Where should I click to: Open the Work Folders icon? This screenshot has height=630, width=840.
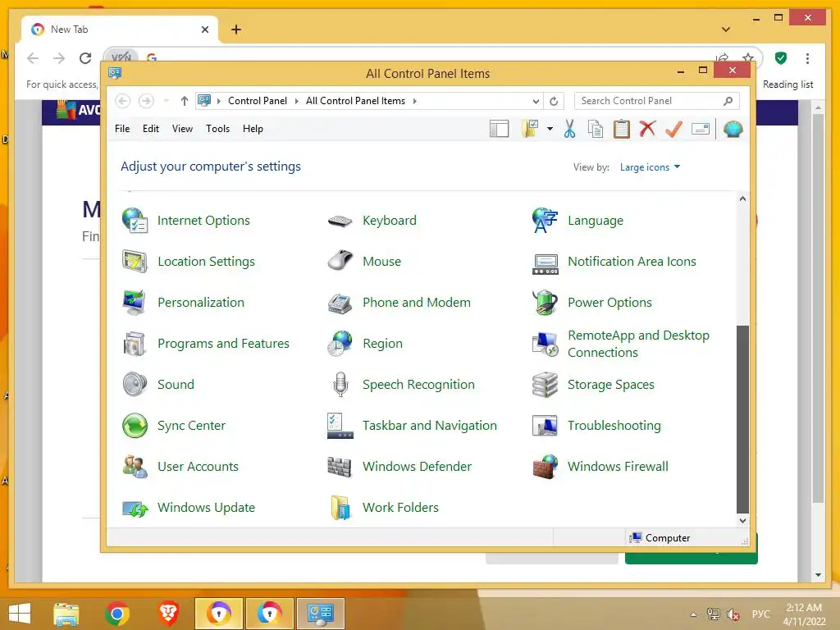[x=340, y=507]
